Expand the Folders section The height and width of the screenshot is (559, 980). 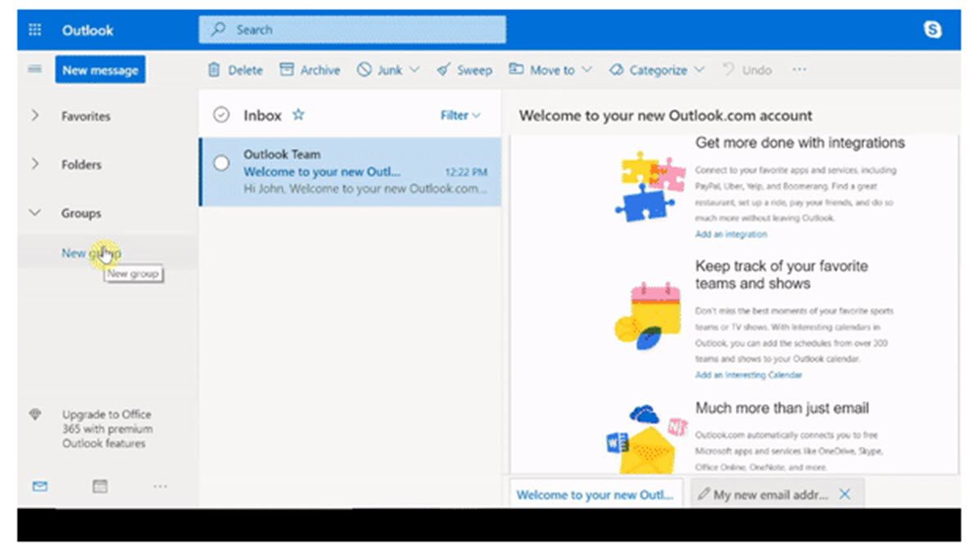tap(34, 164)
